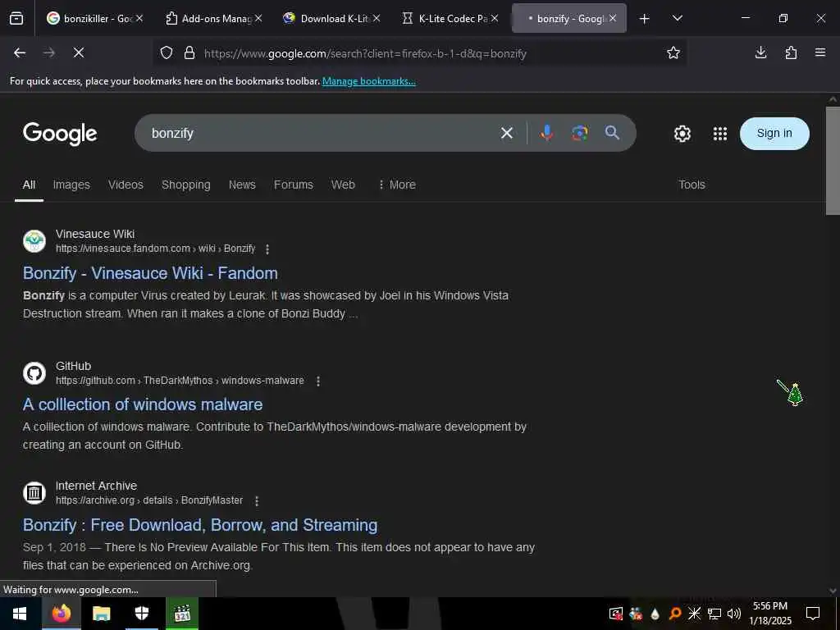Open tracking protection shield in address bar
The width and height of the screenshot is (840, 630).
tap(167, 52)
